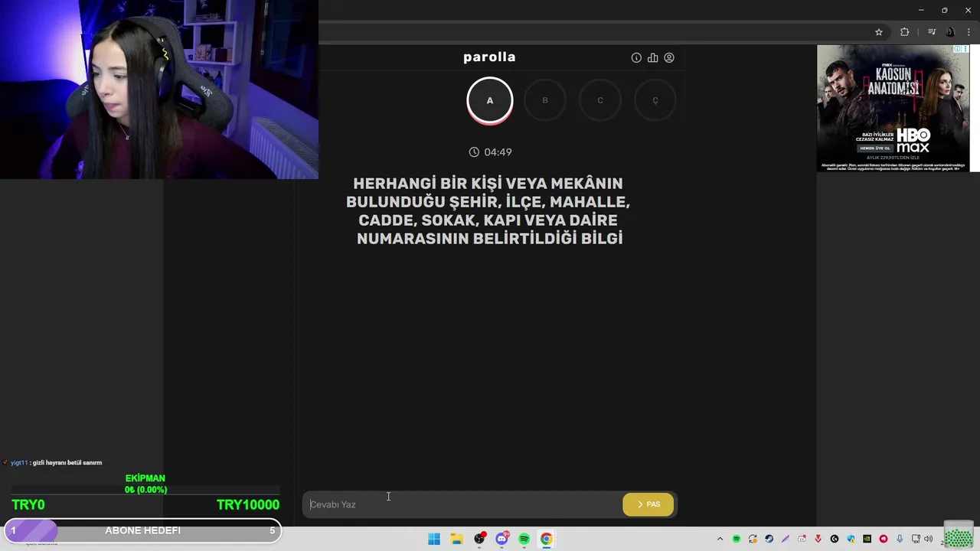
Task: Select letter circle Ç
Action: tap(655, 100)
